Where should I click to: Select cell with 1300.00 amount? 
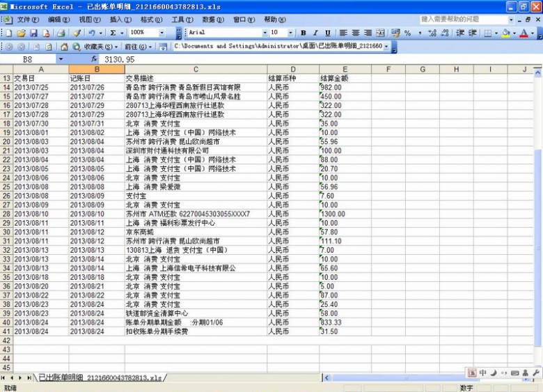tap(345, 214)
